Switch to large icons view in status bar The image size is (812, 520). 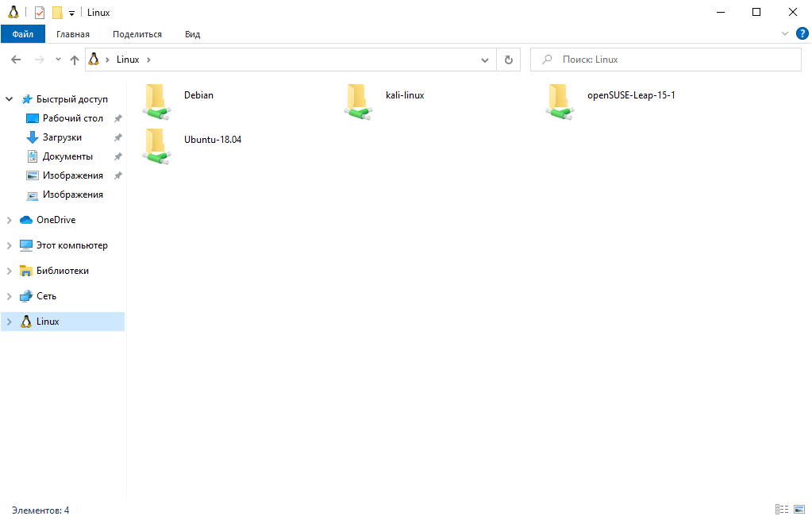tap(799, 510)
